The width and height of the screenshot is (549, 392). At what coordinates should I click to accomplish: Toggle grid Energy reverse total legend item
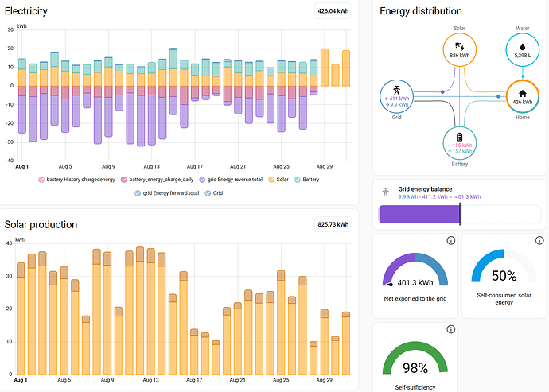231,180
